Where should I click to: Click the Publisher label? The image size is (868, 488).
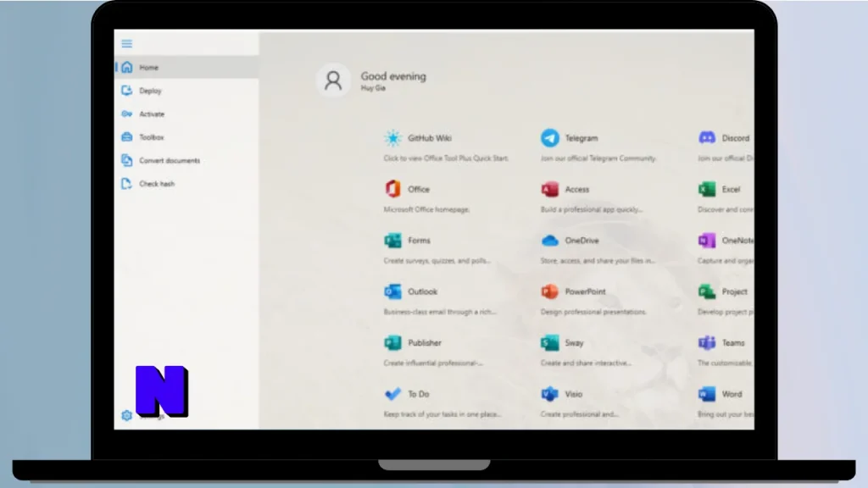425,342
